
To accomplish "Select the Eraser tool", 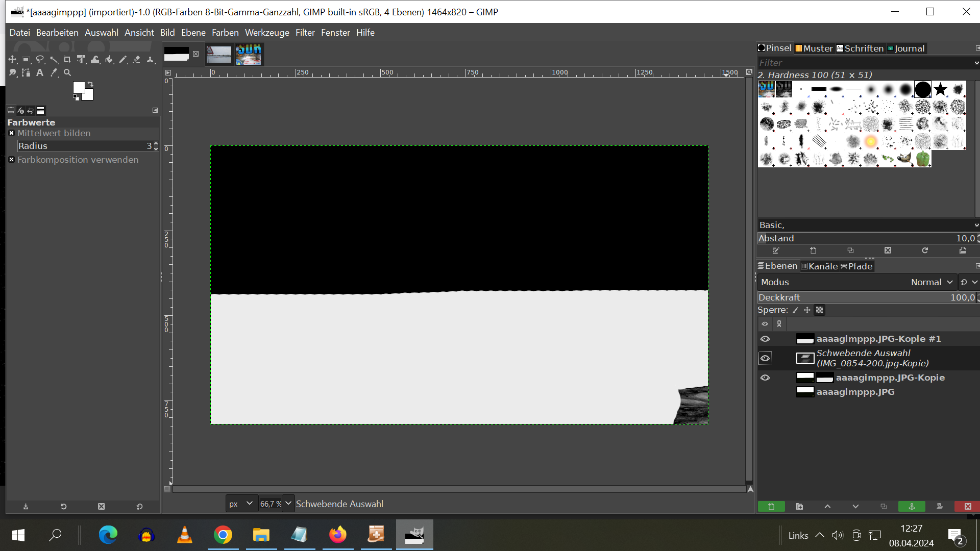I will tap(136, 60).
